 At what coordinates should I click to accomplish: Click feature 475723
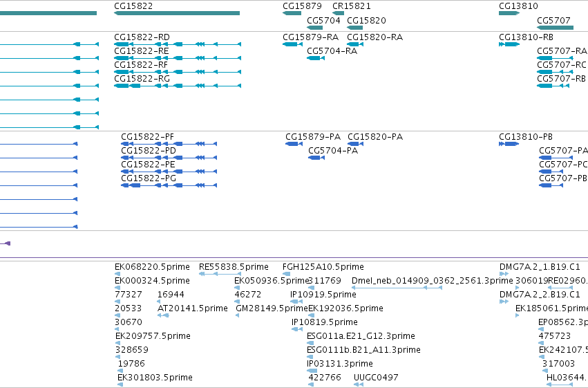[542, 343]
